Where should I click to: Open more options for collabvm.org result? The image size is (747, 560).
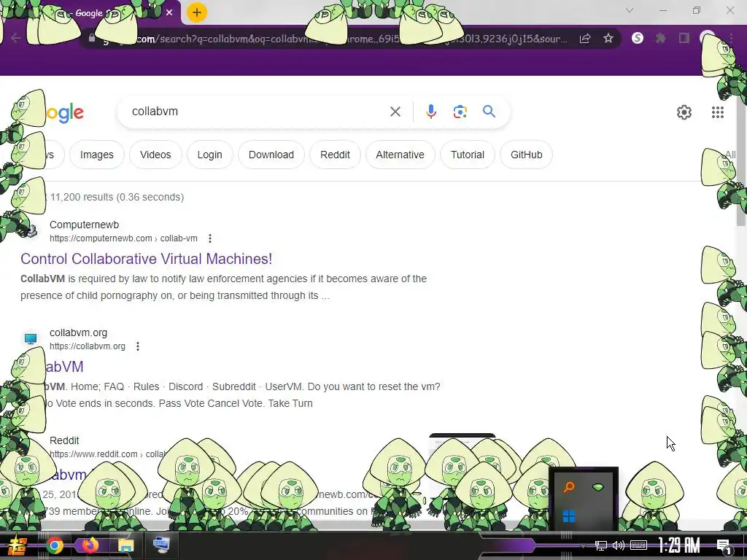tap(138, 346)
